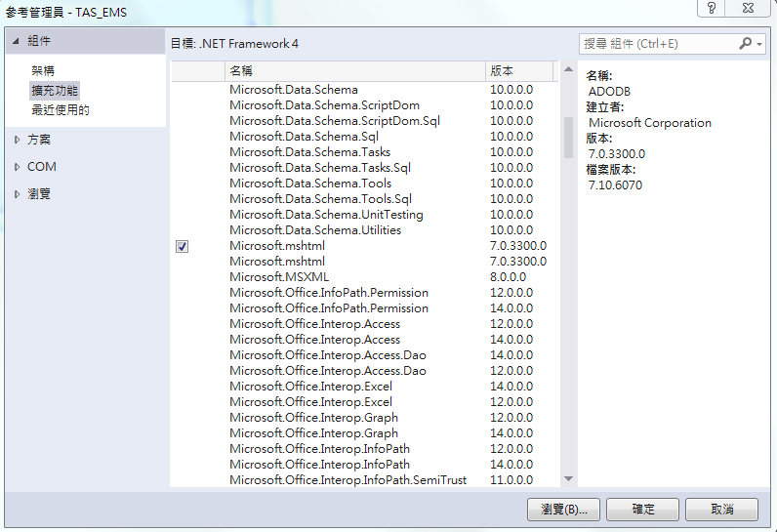This screenshot has height=532, width=777.
Task: Select Microsoft.Data.Schema.ScriptDom.Sql row
Action: click(365, 121)
